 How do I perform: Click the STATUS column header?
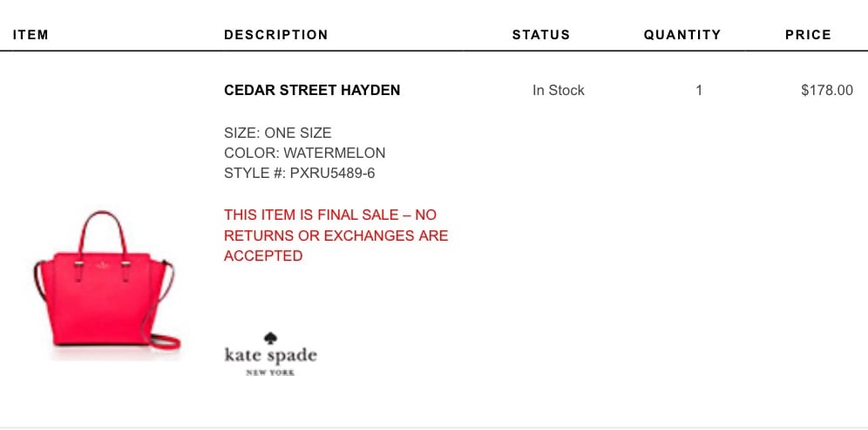click(x=541, y=35)
